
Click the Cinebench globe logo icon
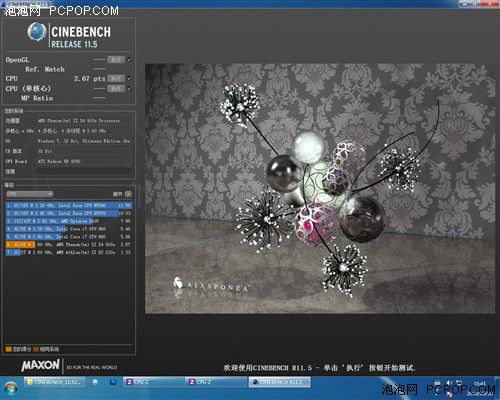(x=37, y=32)
